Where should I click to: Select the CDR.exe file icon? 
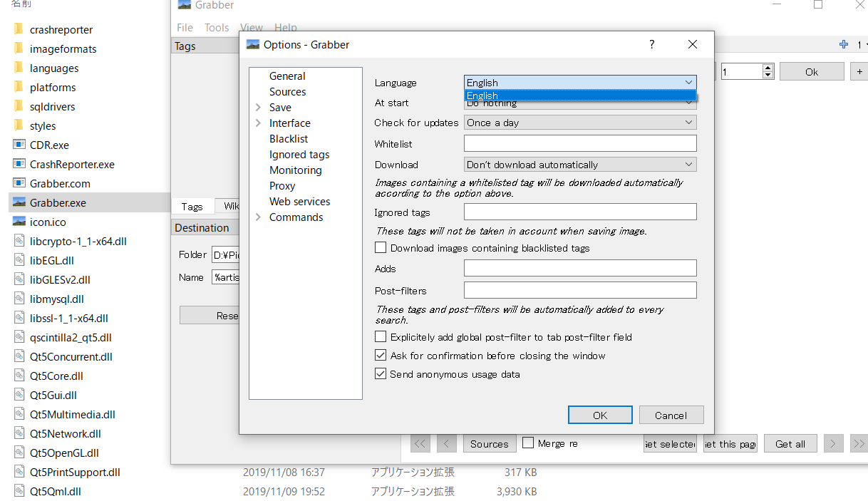[19, 145]
